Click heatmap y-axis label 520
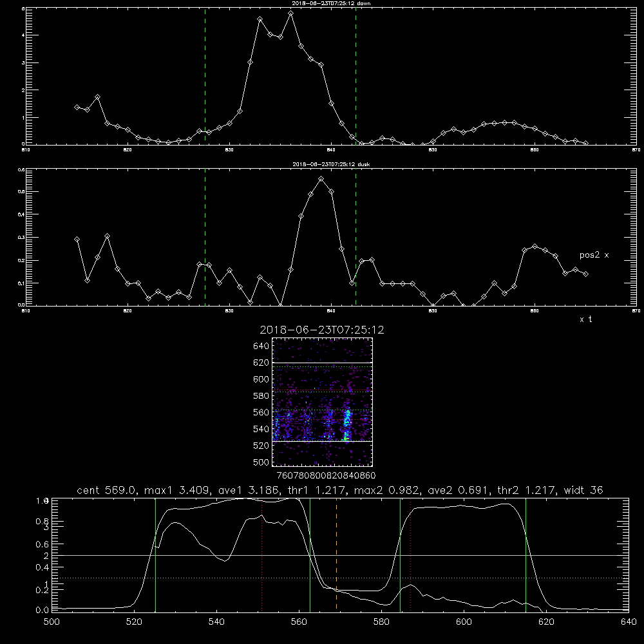Image resolution: width=644 pixels, height=644 pixels. [x=261, y=446]
